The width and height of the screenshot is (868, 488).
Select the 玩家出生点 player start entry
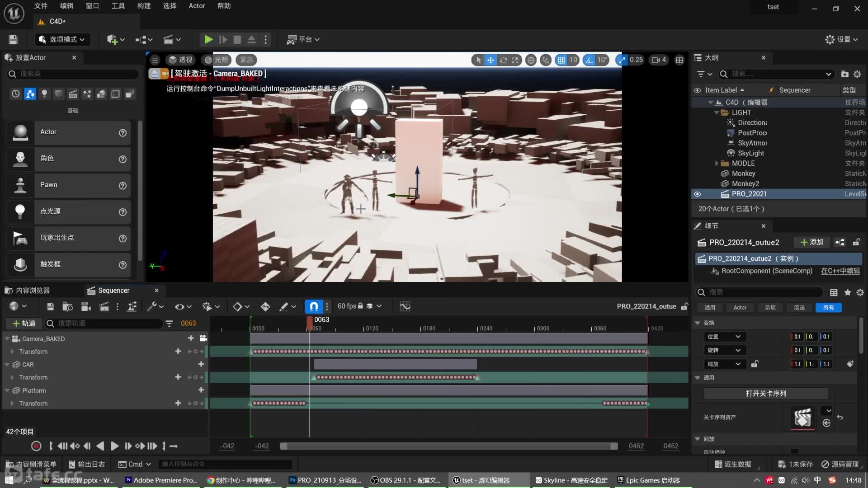click(x=69, y=238)
